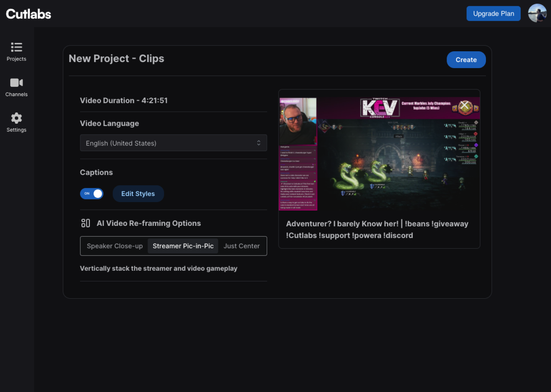Open the Video Language dropdown

coord(173,143)
